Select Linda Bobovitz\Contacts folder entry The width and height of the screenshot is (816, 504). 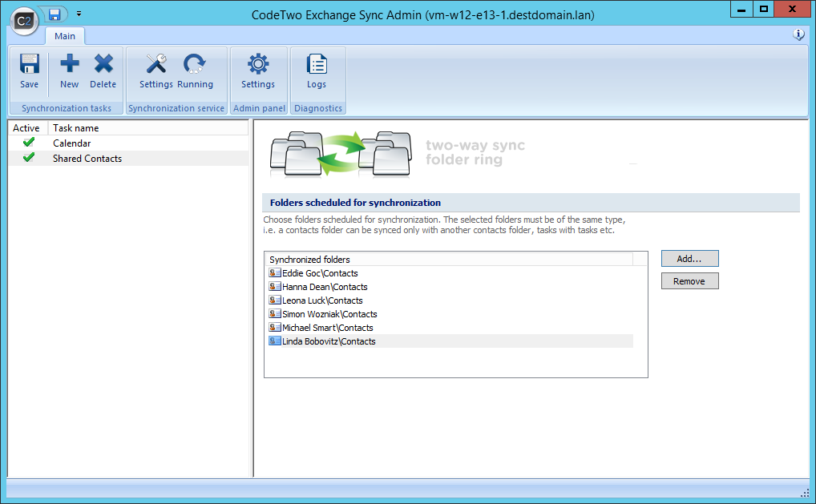(450, 341)
